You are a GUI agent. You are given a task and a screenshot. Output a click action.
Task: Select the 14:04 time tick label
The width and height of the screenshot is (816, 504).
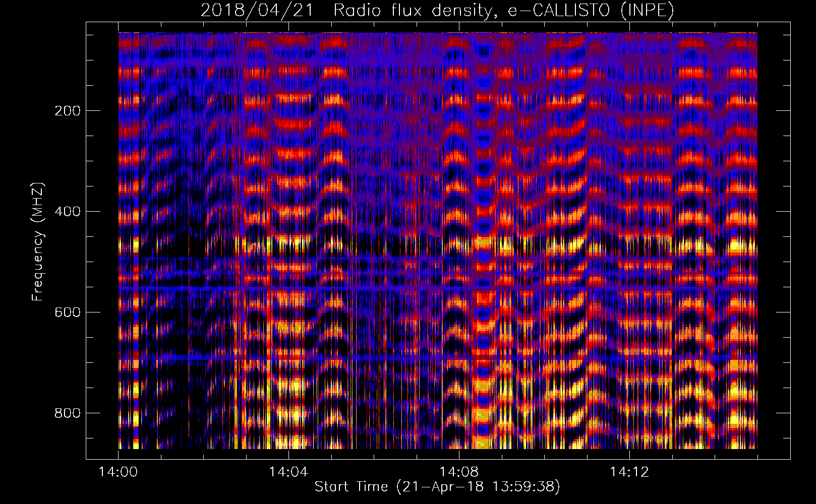[288, 472]
